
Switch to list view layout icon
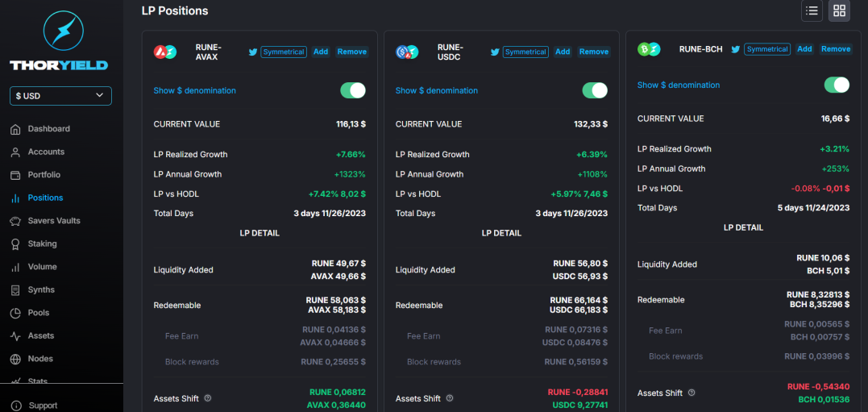pyautogui.click(x=812, y=10)
